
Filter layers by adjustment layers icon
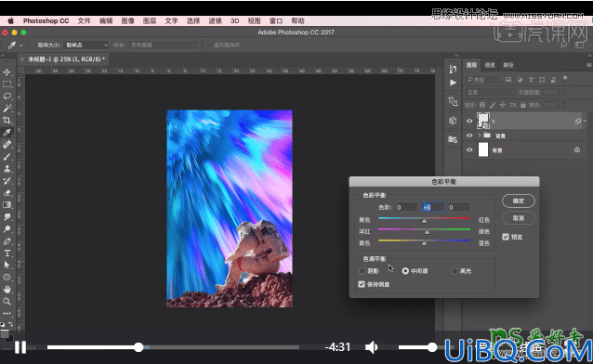(x=520, y=80)
